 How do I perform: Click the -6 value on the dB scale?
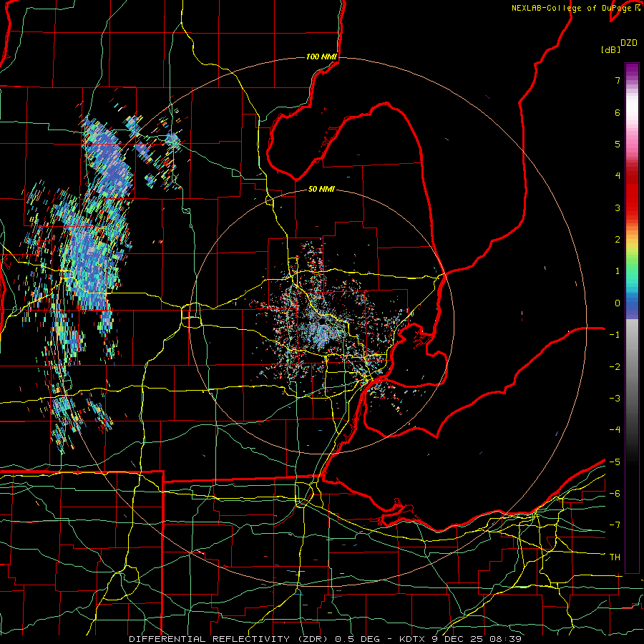pyautogui.click(x=615, y=494)
